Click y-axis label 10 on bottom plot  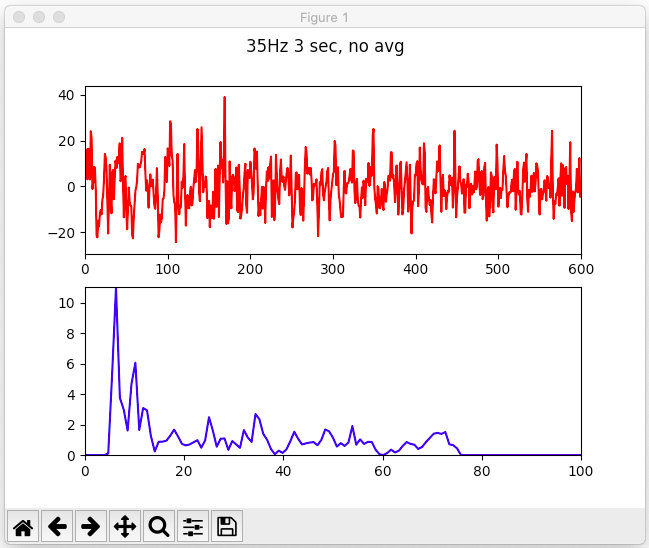point(66,303)
